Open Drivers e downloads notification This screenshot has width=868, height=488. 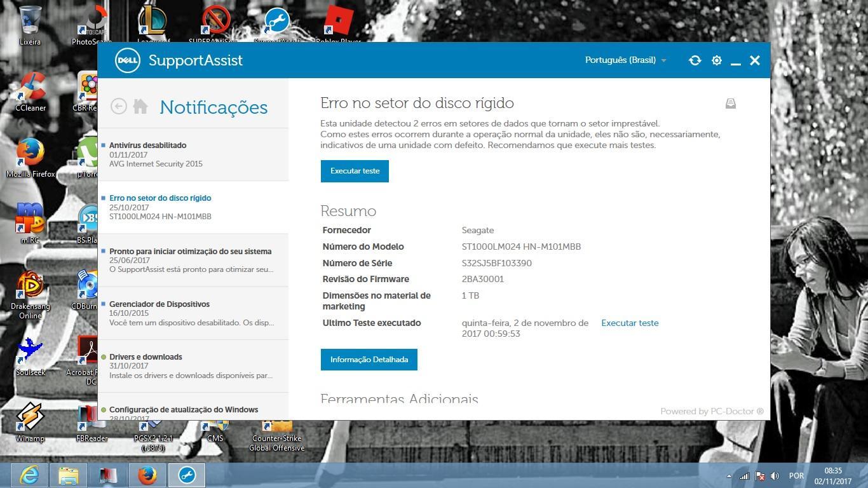193,366
